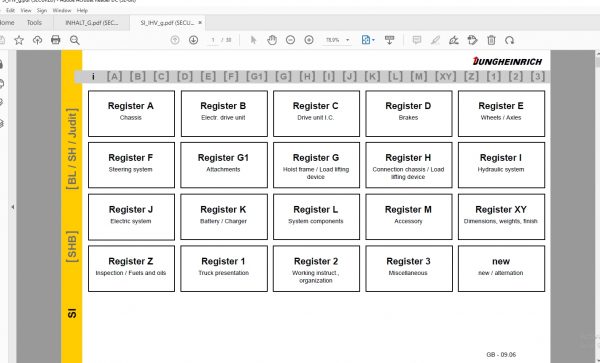Jump to [XY] in the index strip
The height and width of the screenshot is (363, 600).
[446, 77]
